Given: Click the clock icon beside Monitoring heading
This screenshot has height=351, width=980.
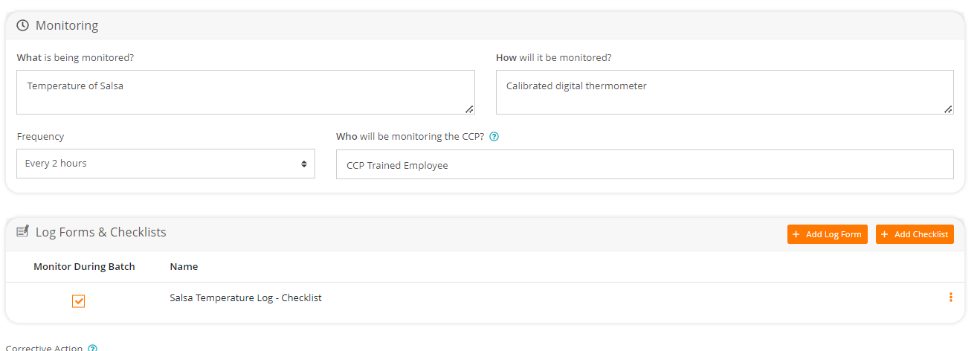Looking at the screenshot, I should point(22,25).
